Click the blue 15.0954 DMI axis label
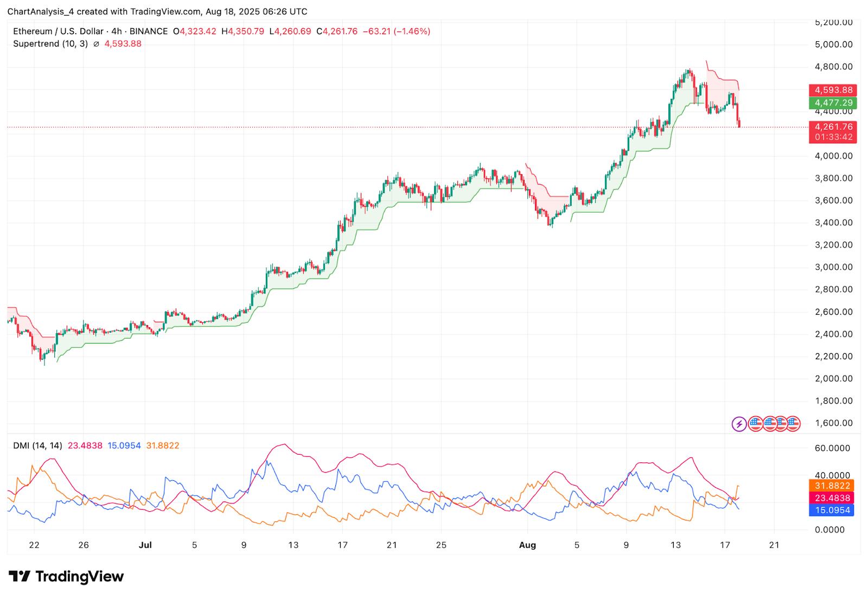 point(832,510)
